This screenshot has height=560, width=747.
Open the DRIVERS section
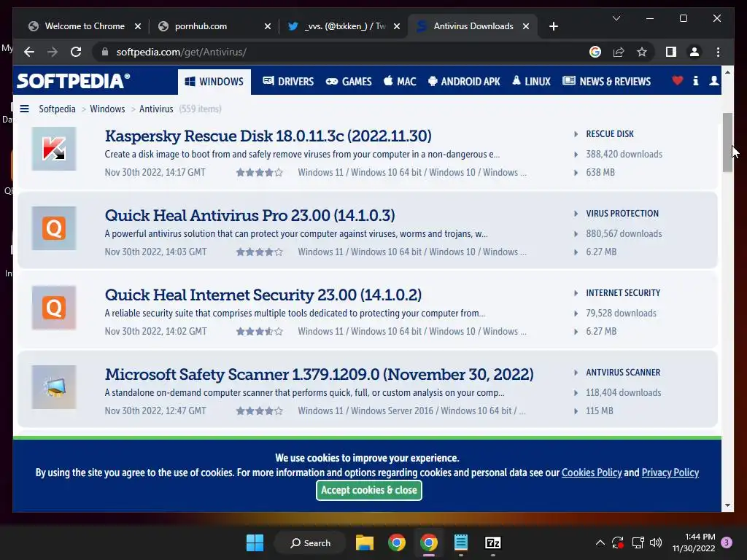click(288, 82)
